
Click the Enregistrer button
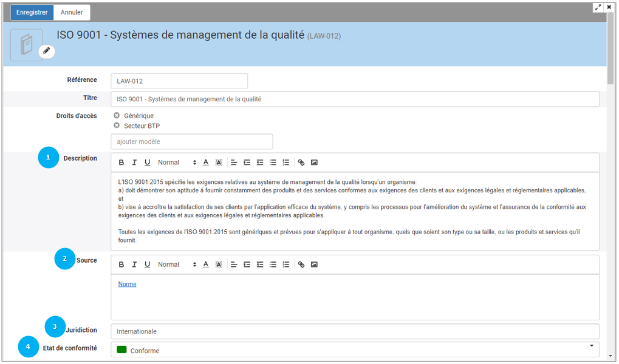click(32, 12)
